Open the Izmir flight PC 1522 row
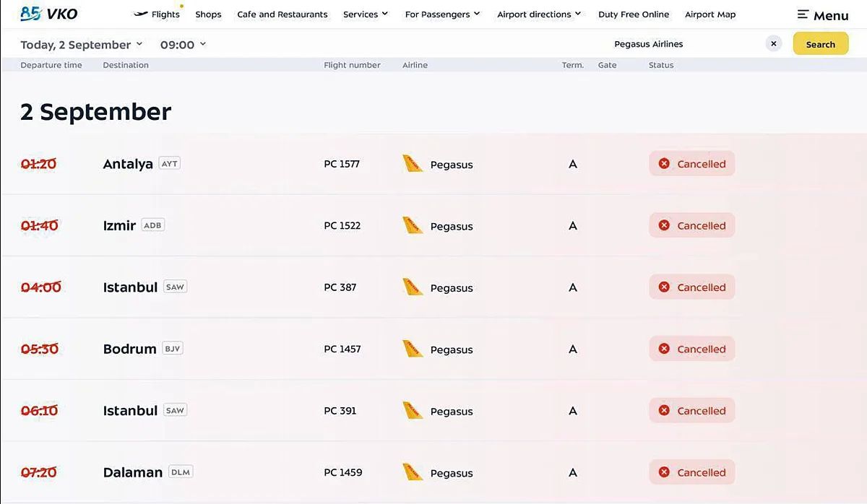The width and height of the screenshot is (867, 504). click(x=433, y=225)
